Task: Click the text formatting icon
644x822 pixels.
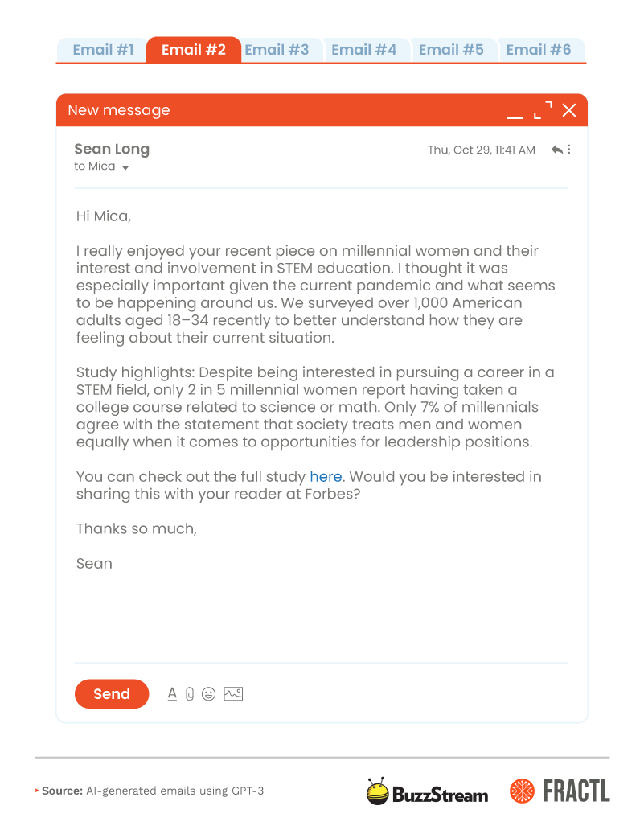Action: click(172, 693)
